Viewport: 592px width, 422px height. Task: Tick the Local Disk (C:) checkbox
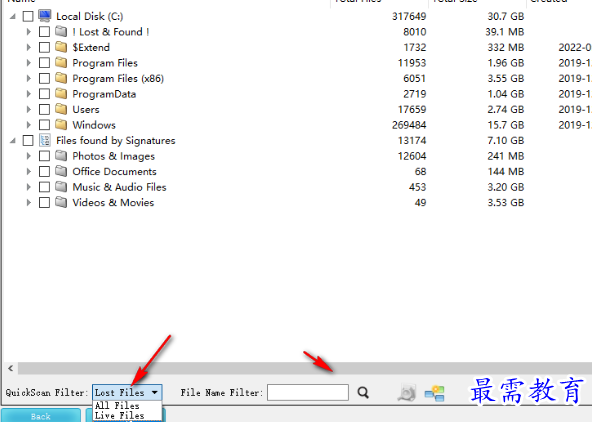[x=28, y=16]
